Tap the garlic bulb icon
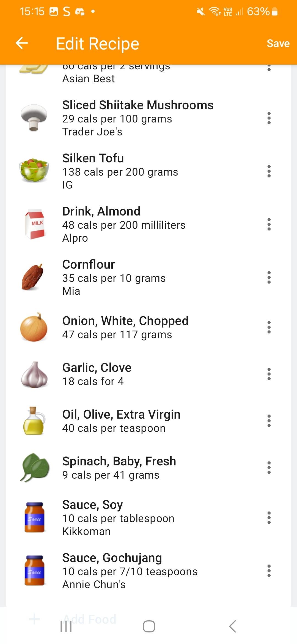Screen dimensions: 297x644 point(34,375)
